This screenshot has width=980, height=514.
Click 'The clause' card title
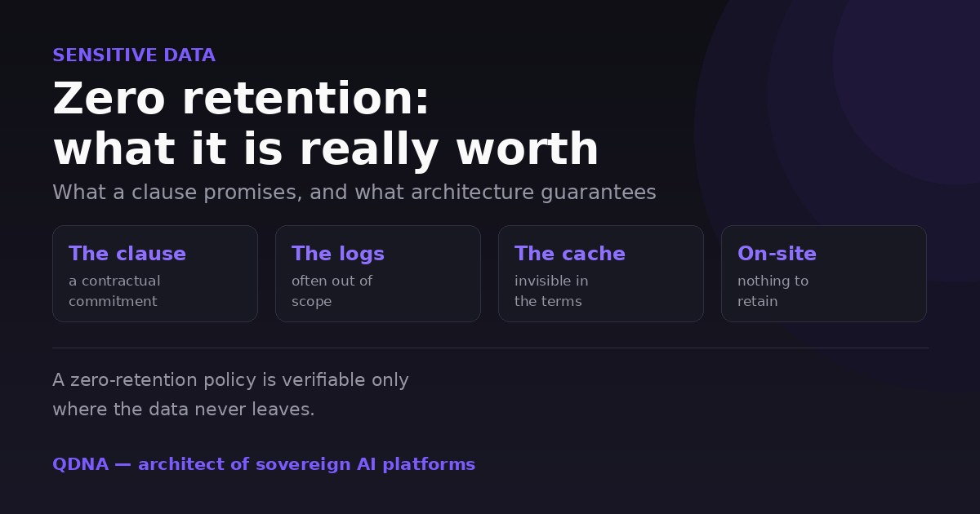click(x=127, y=254)
